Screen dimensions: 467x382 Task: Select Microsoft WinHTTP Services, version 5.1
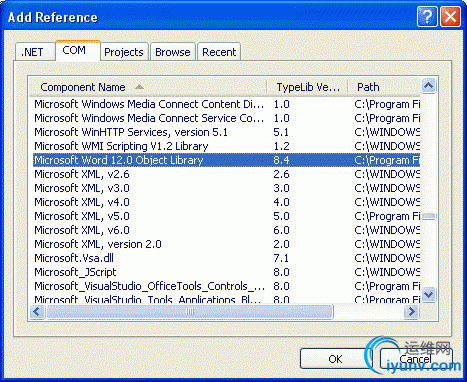point(226,132)
